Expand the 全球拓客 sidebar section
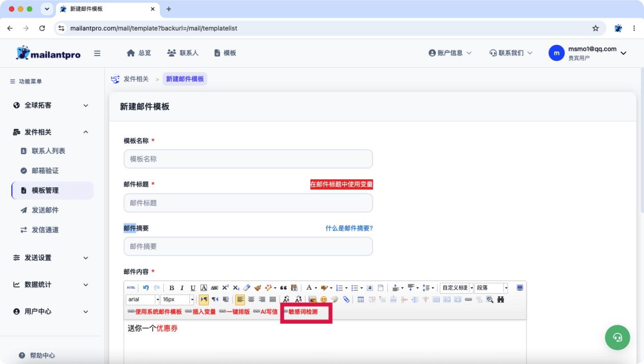The height and width of the screenshot is (364, 644). [51, 105]
